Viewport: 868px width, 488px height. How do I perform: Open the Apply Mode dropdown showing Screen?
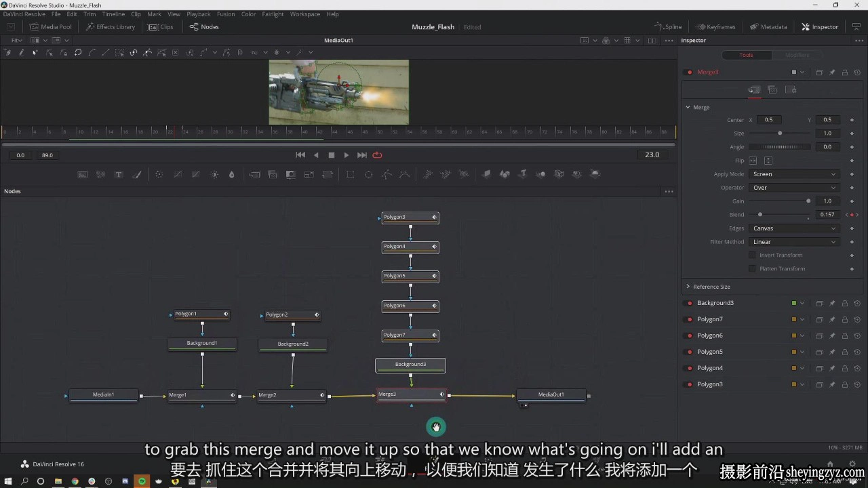click(795, 174)
